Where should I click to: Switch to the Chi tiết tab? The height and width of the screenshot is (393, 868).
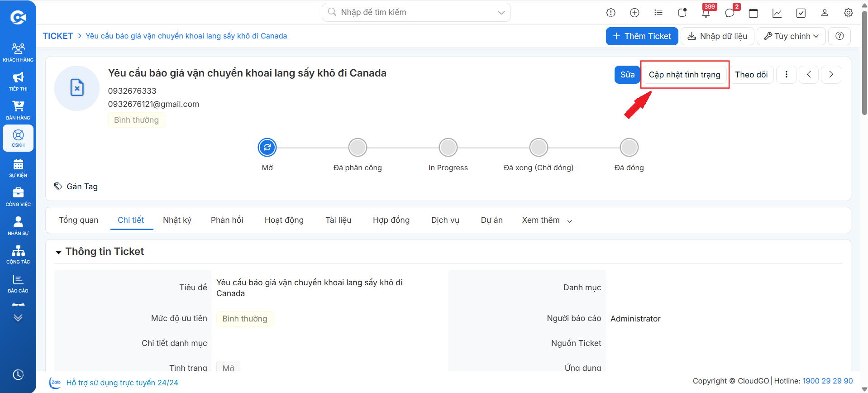click(131, 220)
